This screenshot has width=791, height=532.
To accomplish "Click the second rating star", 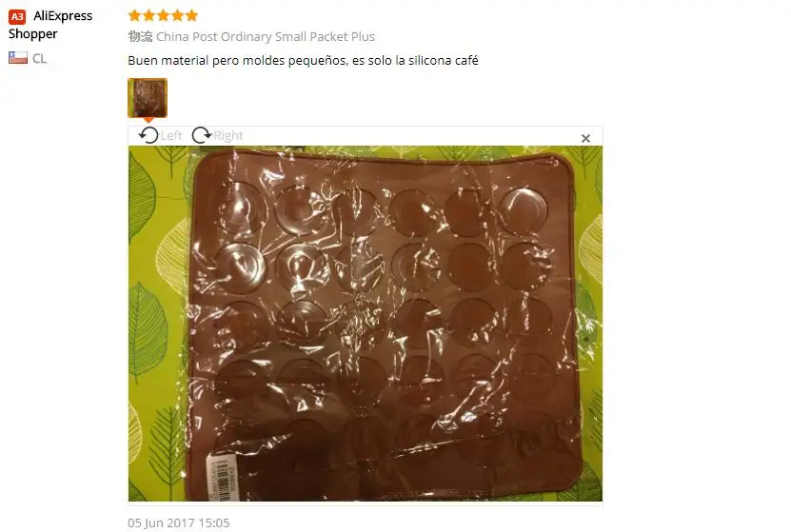I will tap(148, 15).
